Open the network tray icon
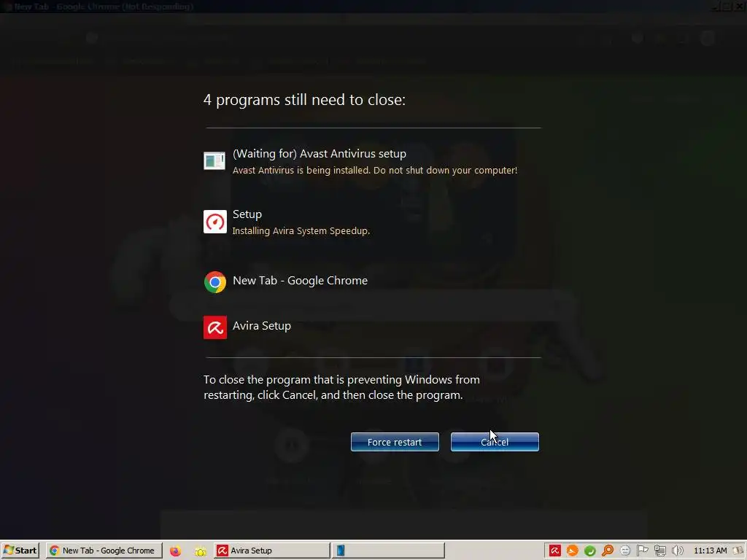Viewport: 747px width, 560px height. point(659,551)
